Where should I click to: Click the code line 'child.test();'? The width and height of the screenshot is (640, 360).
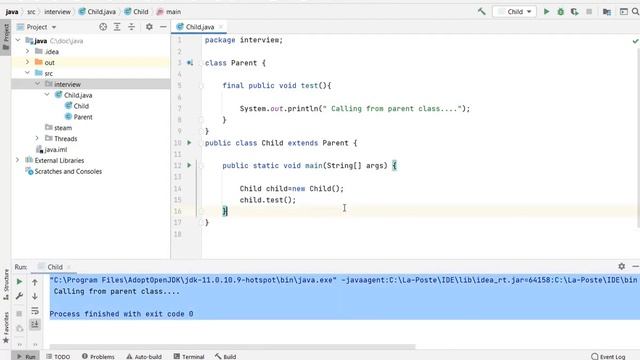[267, 200]
